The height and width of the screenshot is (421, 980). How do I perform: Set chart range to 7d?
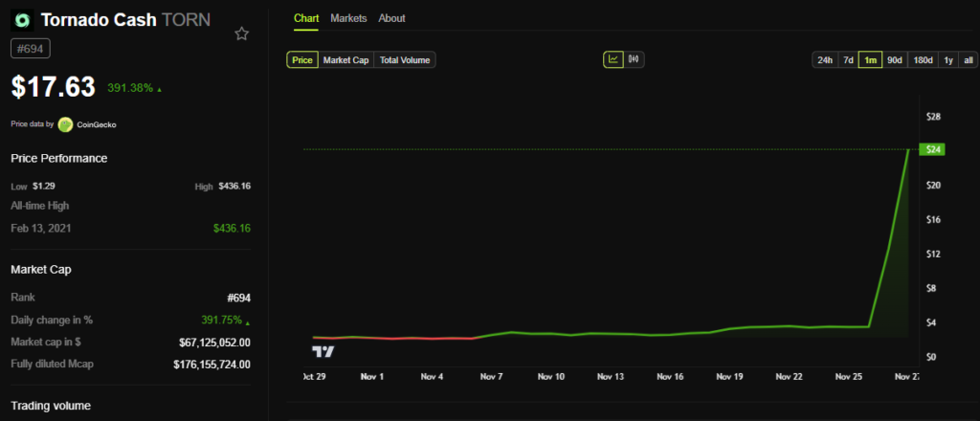(848, 60)
